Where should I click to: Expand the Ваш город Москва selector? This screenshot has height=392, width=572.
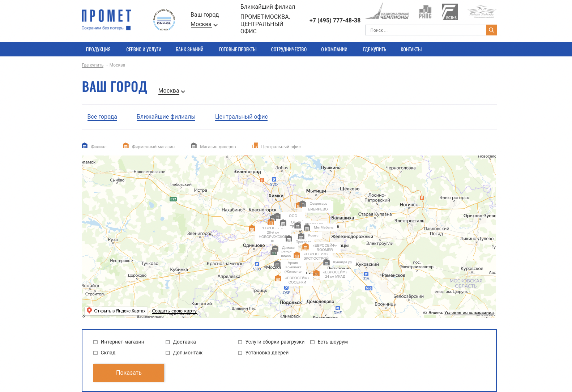point(172,91)
